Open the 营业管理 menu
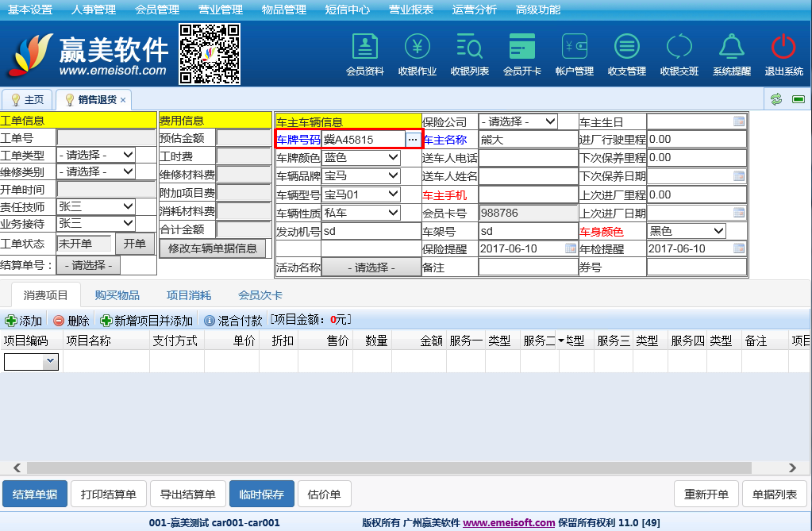The image size is (812, 531). pyautogui.click(x=221, y=10)
